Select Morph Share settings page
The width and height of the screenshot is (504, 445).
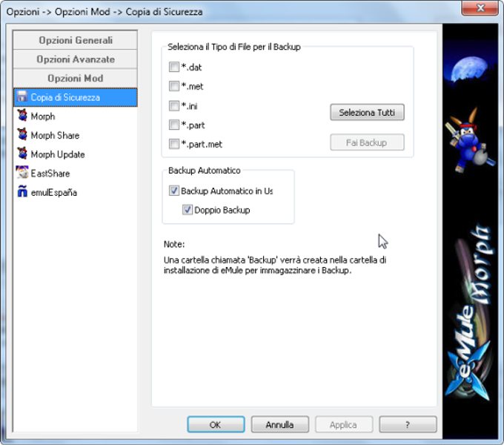[75, 135]
